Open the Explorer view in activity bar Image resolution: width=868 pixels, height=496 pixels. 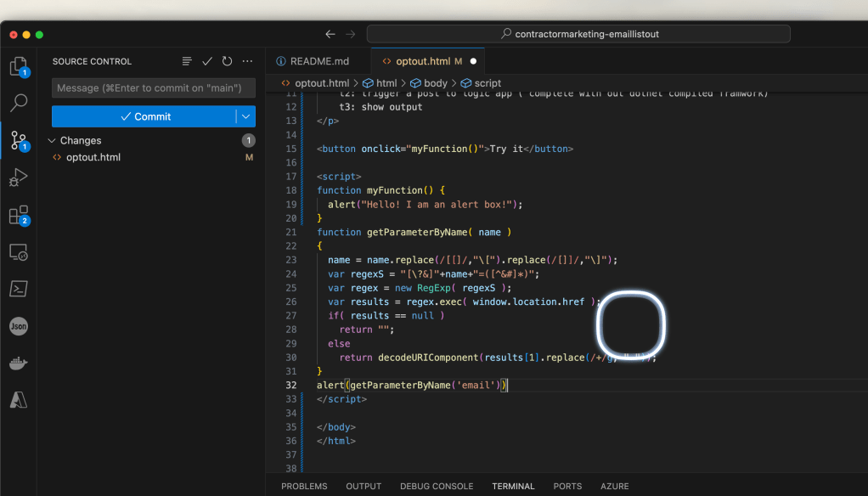tap(19, 66)
